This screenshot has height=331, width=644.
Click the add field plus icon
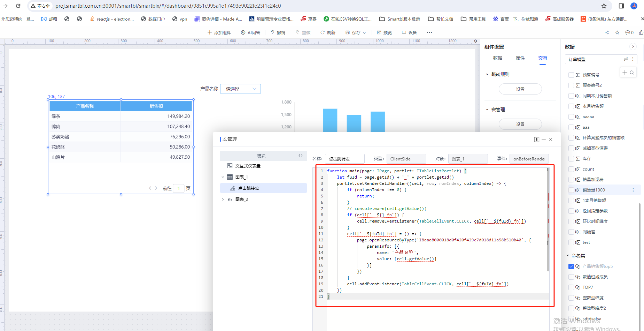(625, 73)
